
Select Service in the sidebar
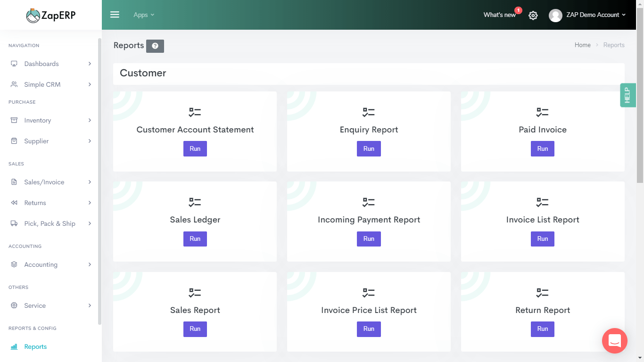pyautogui.click(x=51, y=305)
